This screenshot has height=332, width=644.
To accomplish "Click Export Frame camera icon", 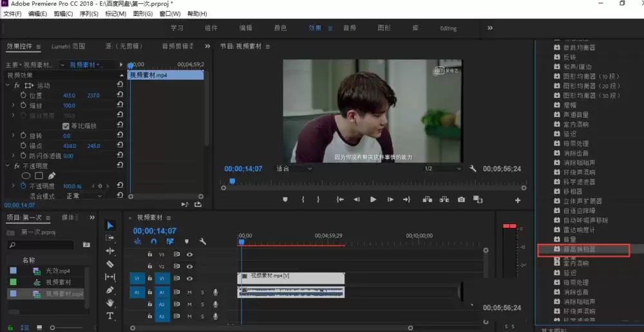I will click(x=461, y=200).
